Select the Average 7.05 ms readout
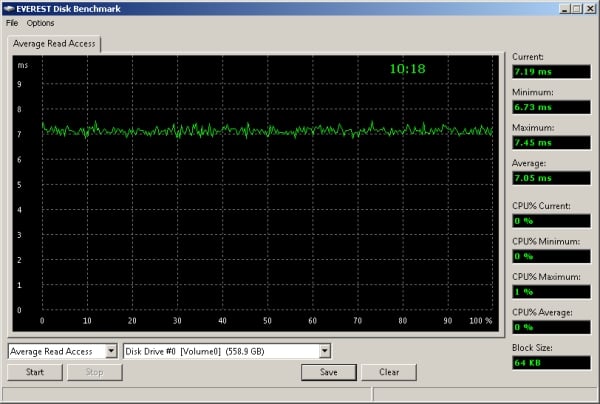Screen dimensions: 600x404 550,178
